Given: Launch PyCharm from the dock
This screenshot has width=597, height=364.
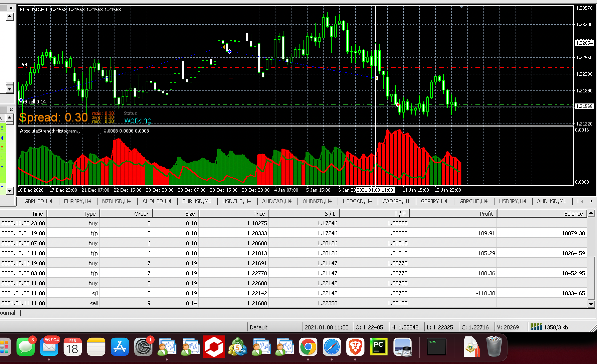Looking at the screenshot, I should (x=379, y=347).
